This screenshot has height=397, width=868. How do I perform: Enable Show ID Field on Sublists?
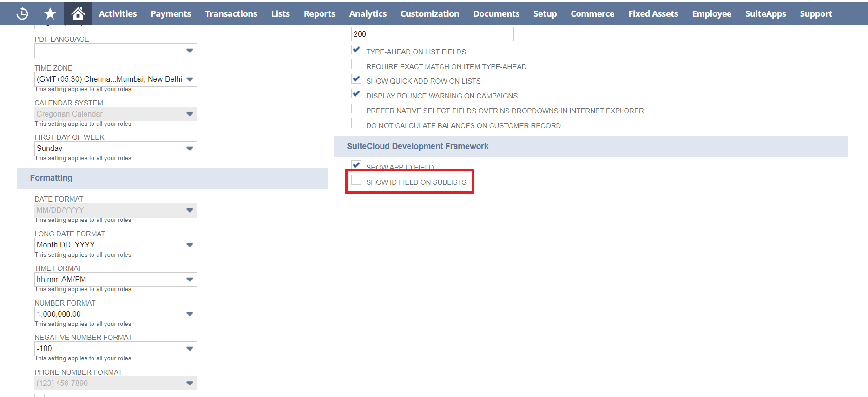356,180
